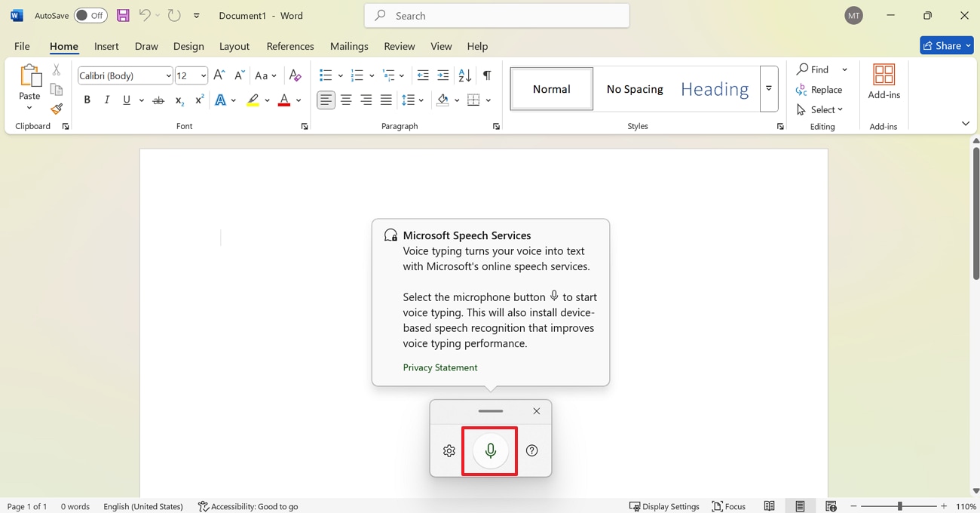The width and height of the screenshot is (980, 513).
Task: Toggle Bold formatting
Action: click(x=87, y=100)
